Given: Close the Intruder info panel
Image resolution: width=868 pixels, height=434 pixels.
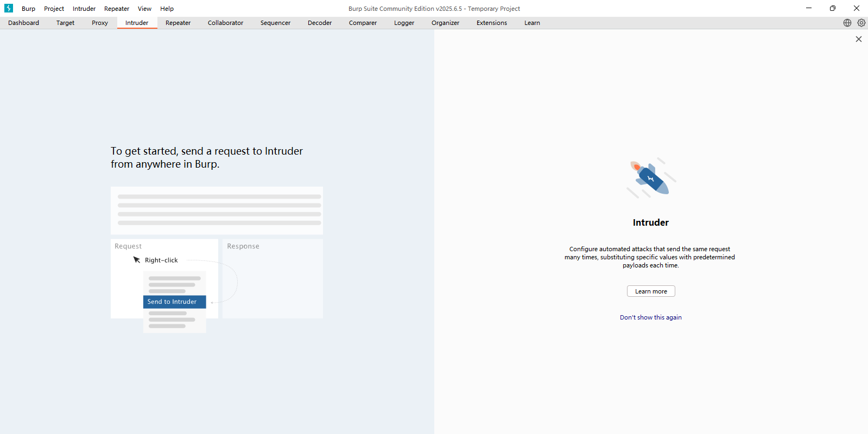Looking at the screenshot, I should click(x=858, y=39).
